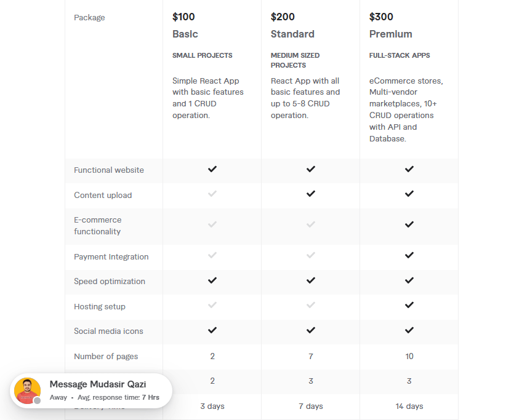Click the Speed optimization checkmark under Basic
This screenshot has height=420, width=514.
pyautogui.click(x=212, y=281)
